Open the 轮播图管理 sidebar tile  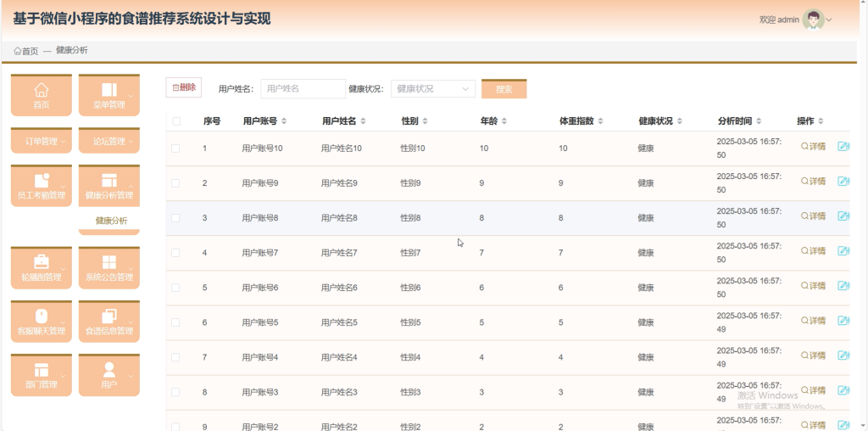pyautogui.click(x=42, y=267)
